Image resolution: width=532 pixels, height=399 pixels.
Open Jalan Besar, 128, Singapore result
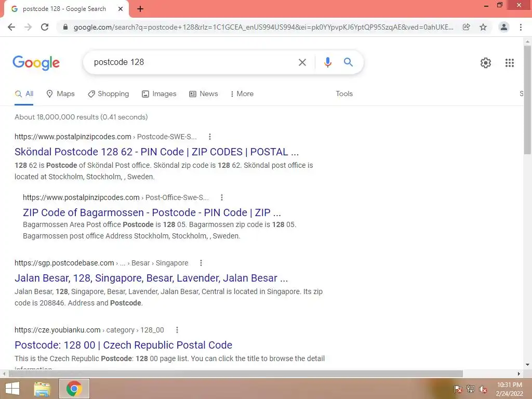click(x=151, y=278)
